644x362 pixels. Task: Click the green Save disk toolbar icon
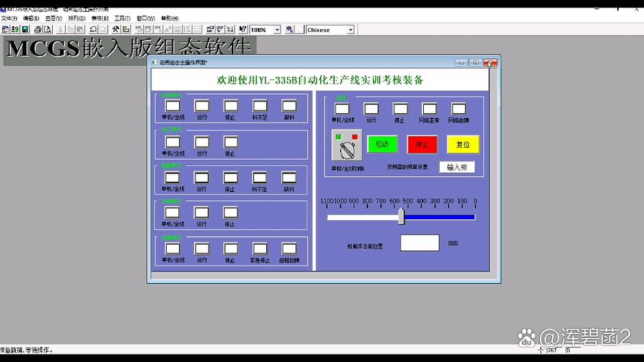25,29
